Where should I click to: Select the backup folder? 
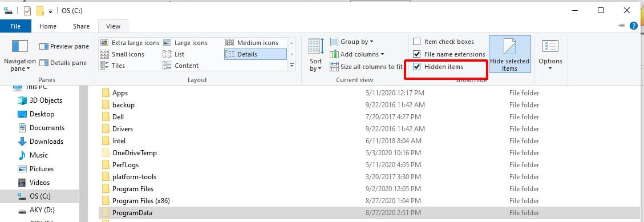123,105
